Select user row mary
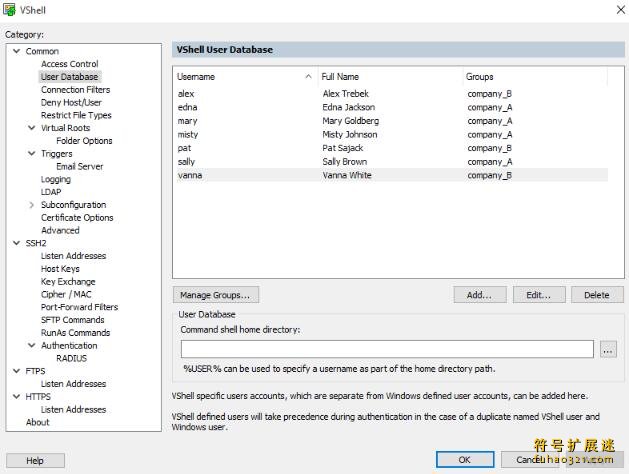The height and width of the screenshot is (474, 629). [x=391, y=121]
